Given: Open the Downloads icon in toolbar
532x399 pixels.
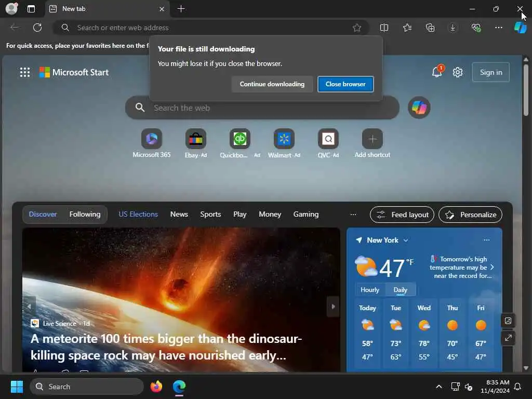Looking at the screenshot, I should [x=453, y=28].
